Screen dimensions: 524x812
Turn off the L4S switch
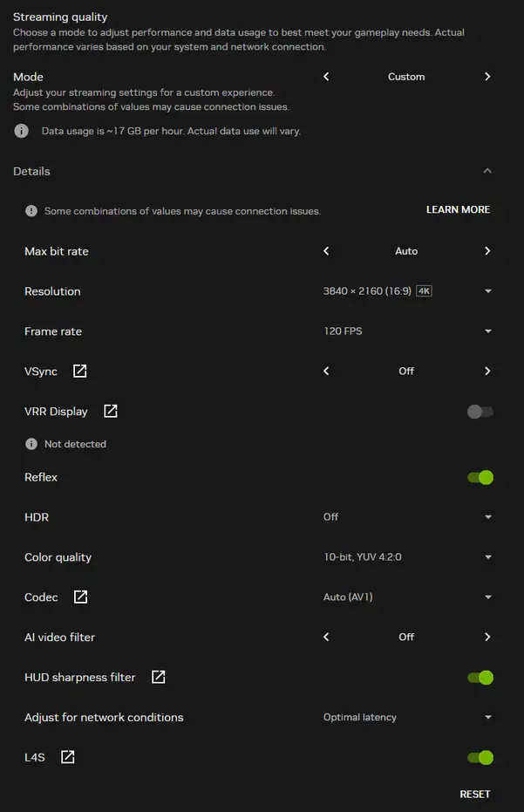click(480, 758)
